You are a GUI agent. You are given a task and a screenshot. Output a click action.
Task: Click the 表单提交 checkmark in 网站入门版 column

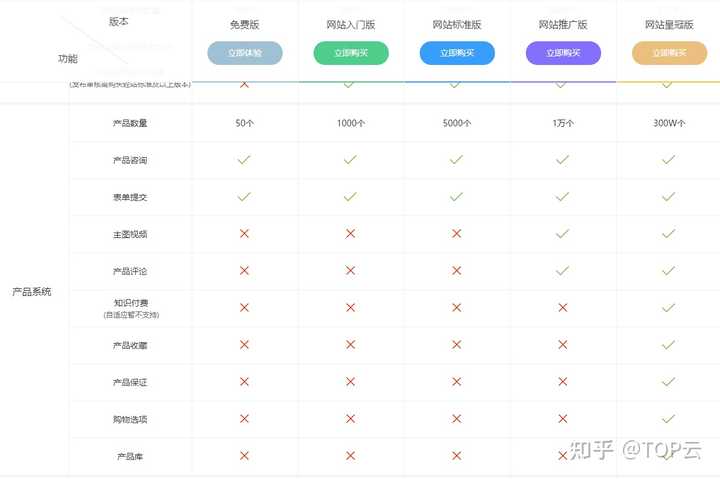click(x=350, y=197)
